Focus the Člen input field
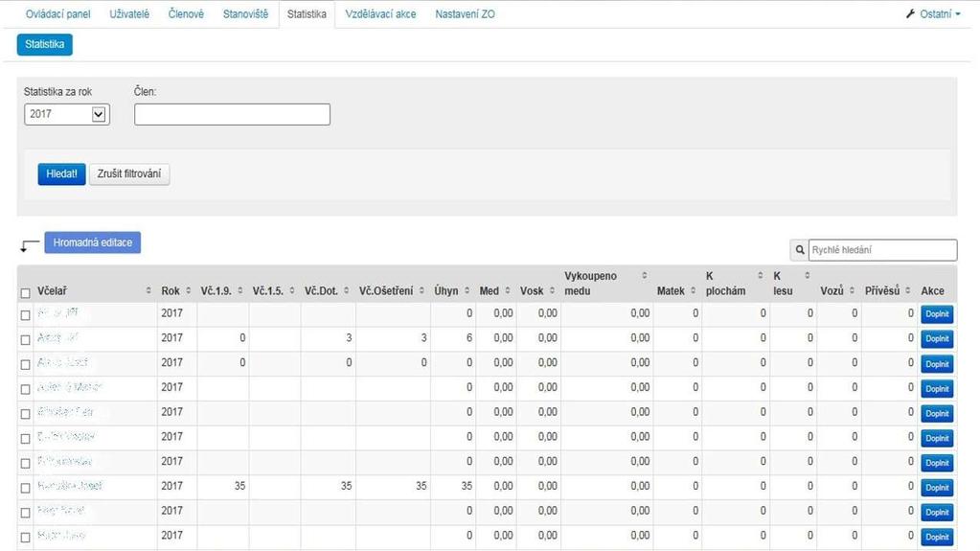This screenshot has width=980, height=551. click(x=232, y=114)
